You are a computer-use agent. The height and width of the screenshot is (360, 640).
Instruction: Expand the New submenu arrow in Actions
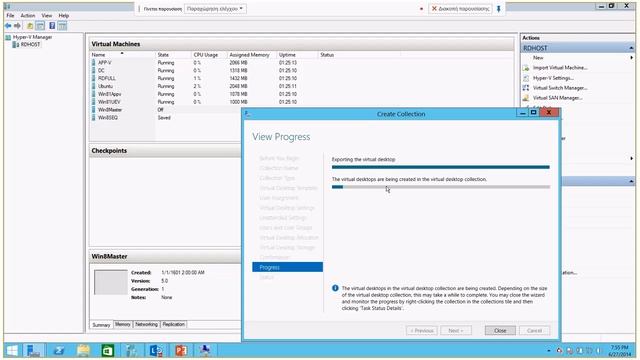coord(631,58)
